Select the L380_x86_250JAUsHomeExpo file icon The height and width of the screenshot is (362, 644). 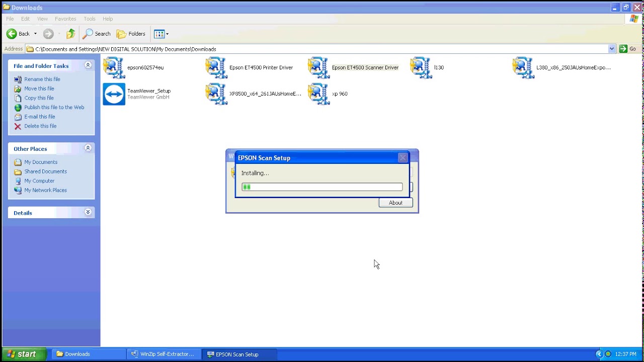524,67
